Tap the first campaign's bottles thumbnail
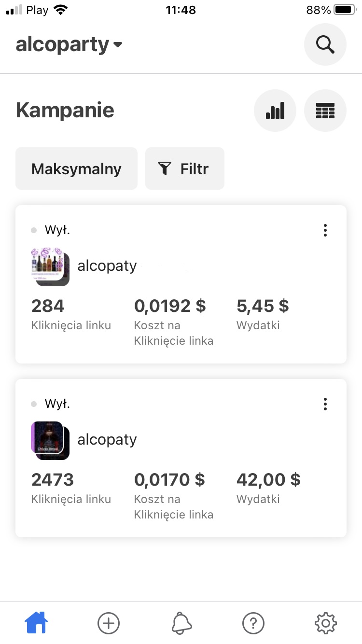This screenshot has height=644, width=362. [50, 266]
